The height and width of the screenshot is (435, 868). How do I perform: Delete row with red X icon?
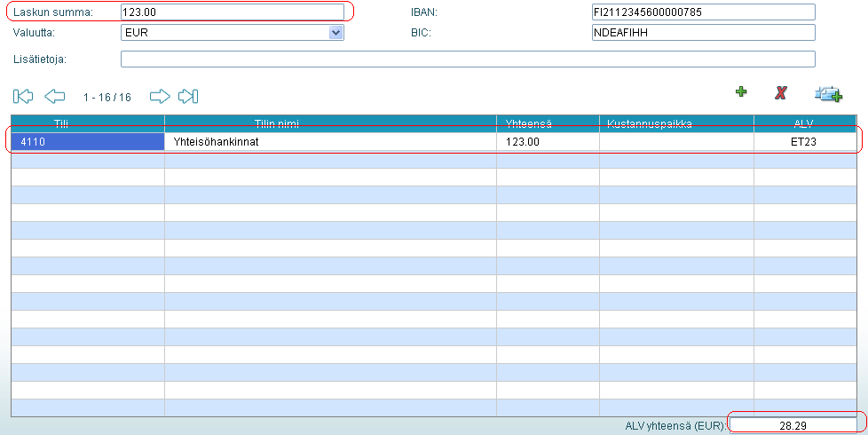(x=780, y=92)
